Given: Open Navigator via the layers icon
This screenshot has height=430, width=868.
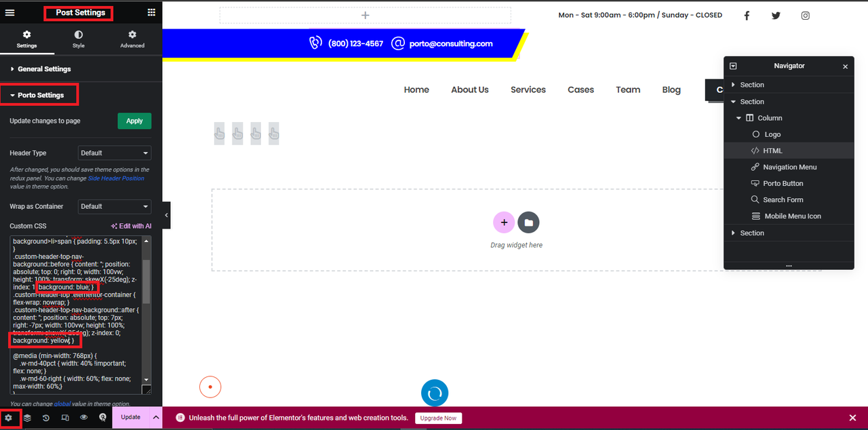Looking at the screenshot, I should pyautogui.click(x=27, y=418).
